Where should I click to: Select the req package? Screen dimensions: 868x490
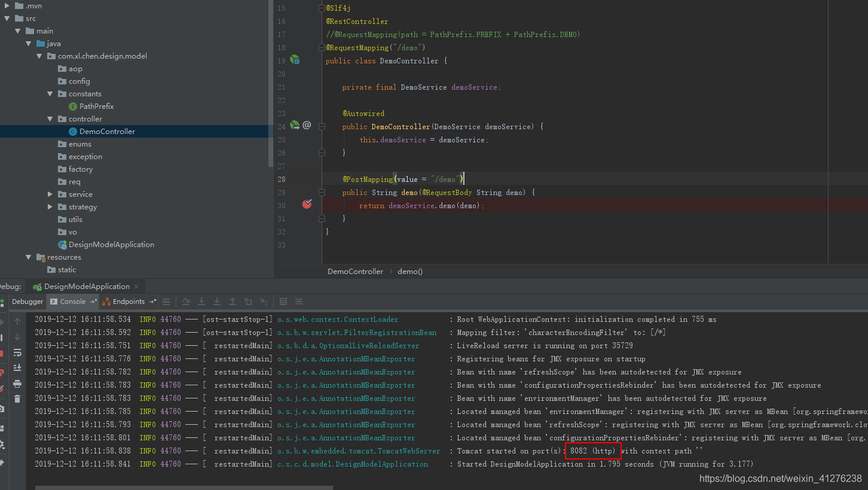point(74,182)
